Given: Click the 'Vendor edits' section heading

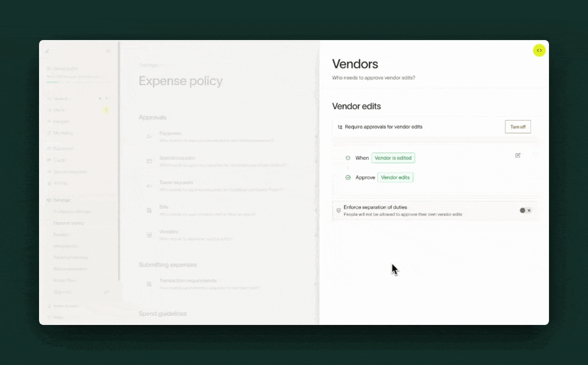Looking at the screenshot, I should pyautogui.click(x=356, y=106).
